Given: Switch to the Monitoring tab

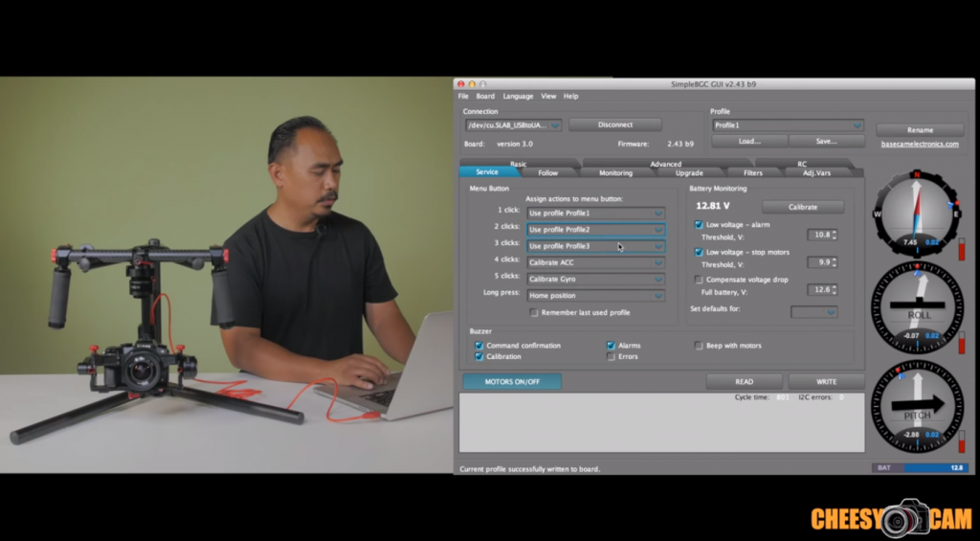Looking at the screenshot, I should 615,172.
